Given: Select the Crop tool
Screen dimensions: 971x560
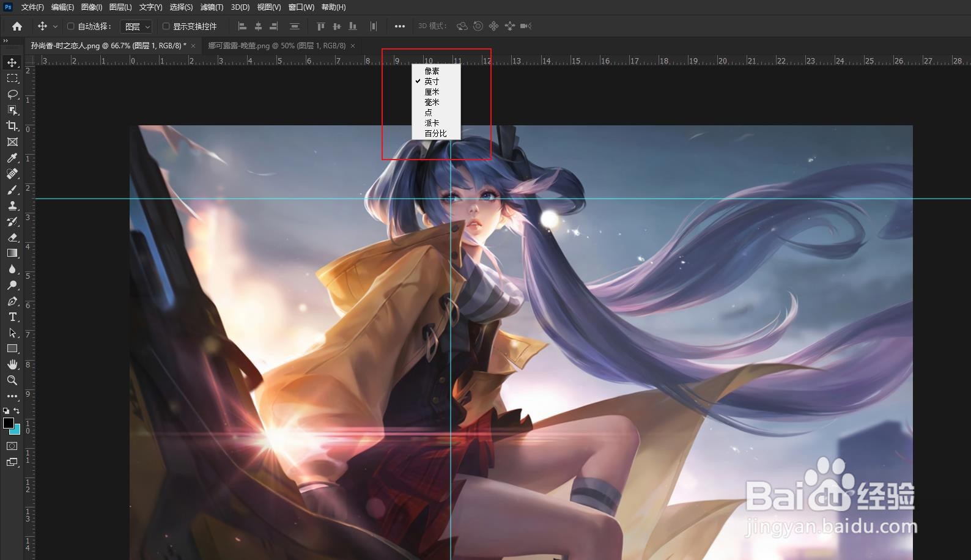Looking at the screenshot, I should coord(12,126).
